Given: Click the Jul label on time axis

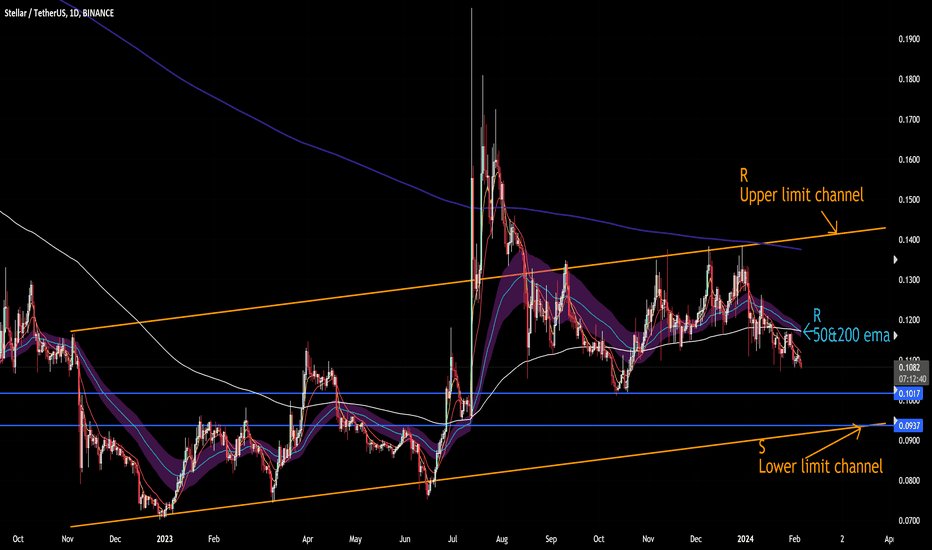Looking at the screenshot, I should pos(453,539).
